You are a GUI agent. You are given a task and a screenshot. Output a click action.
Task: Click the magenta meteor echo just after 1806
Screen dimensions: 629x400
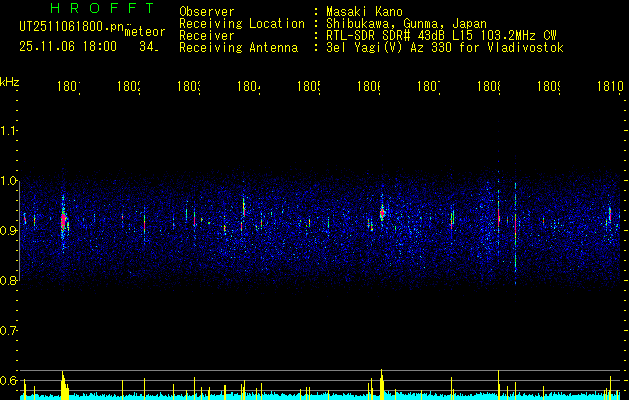click(x=382, y=213)
